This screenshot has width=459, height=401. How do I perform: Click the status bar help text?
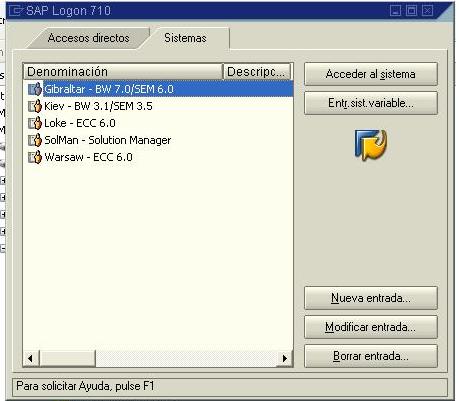point(85,386)
